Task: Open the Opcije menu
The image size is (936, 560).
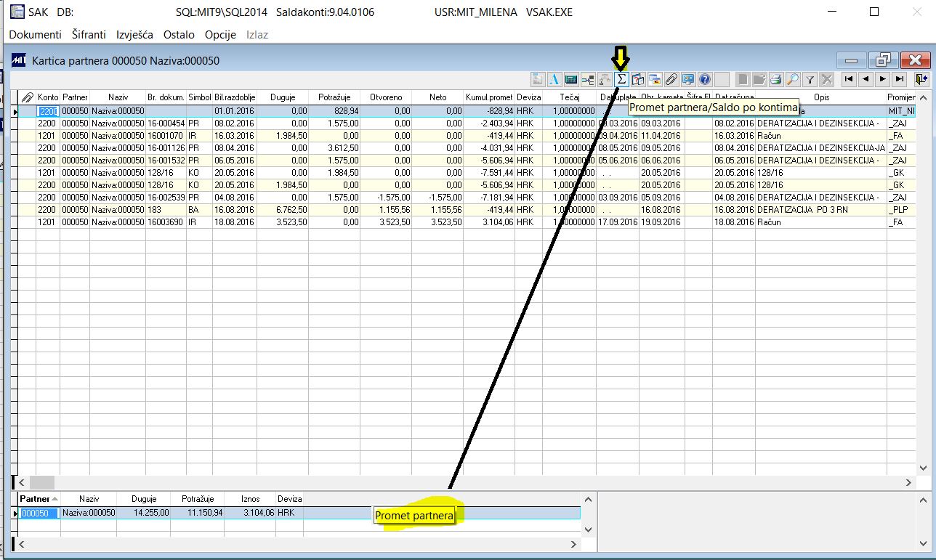Action: click(220, 34)
